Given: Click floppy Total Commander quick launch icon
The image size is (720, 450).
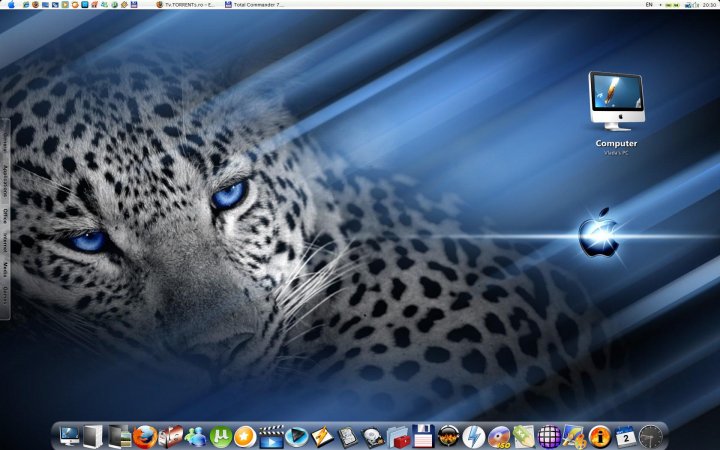Looking at the screenshot, I should (x=134, y=5).
